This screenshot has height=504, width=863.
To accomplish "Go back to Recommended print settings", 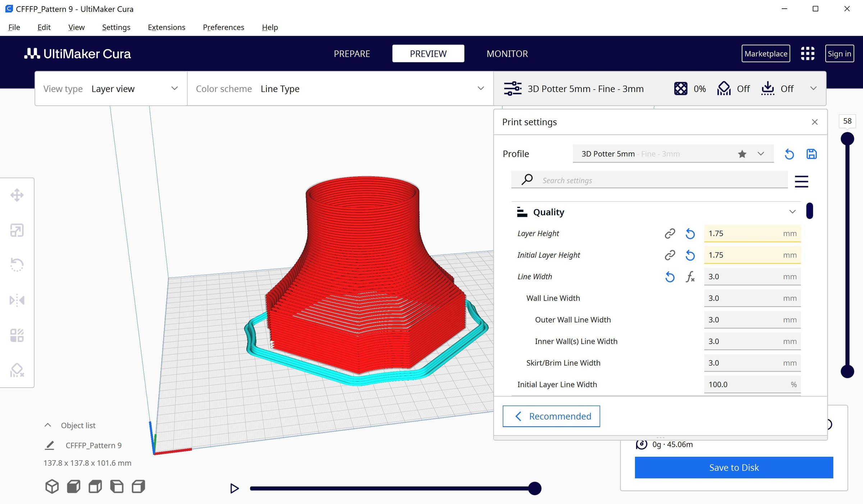I will pos(551,416).
